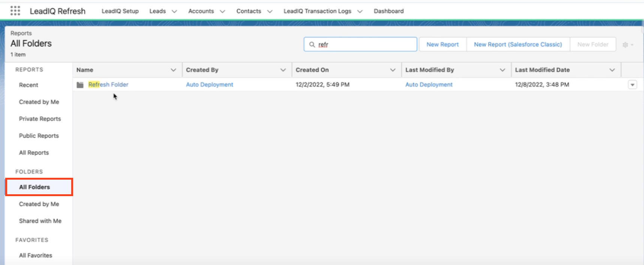
Task: Expand the Accounts navigation dropdown chevron
Action: [x=222, y=11]
